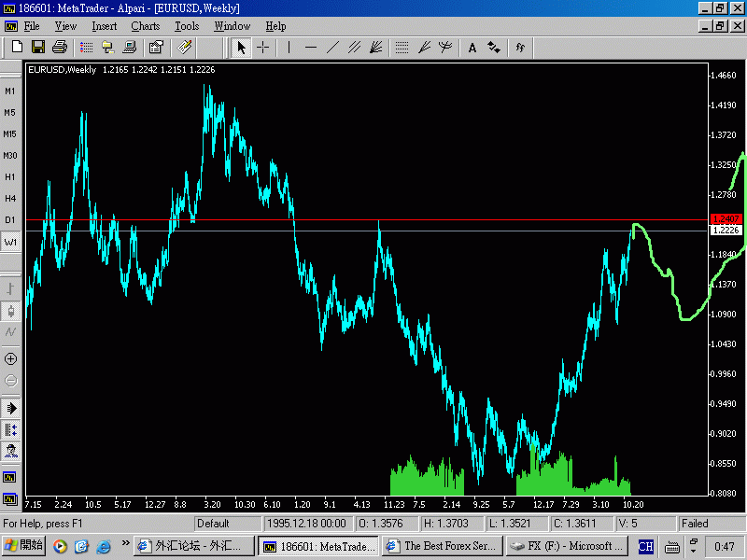Launch Windows Media Player from quick launch
Viewport: 747px width, 560px height.
[60, 546]
